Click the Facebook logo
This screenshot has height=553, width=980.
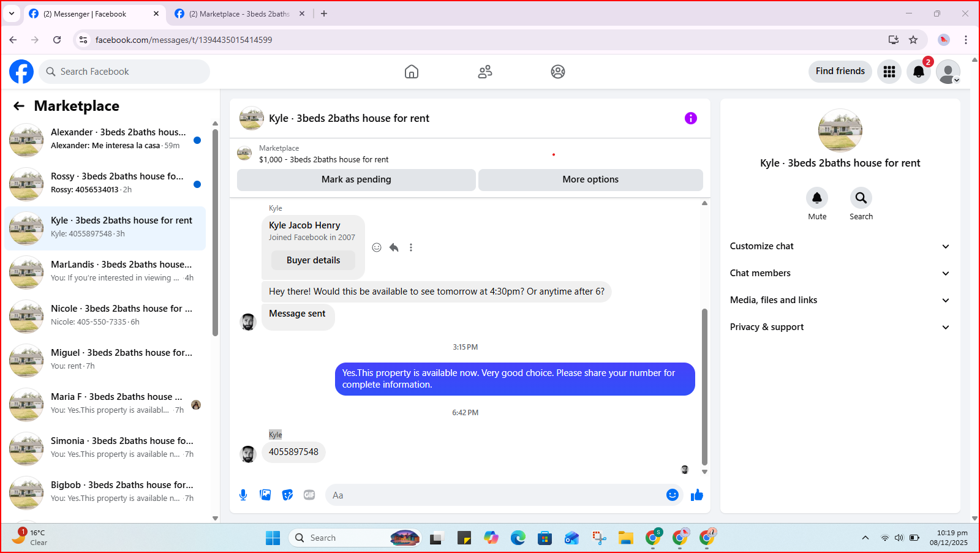click(x=21, y=72)
